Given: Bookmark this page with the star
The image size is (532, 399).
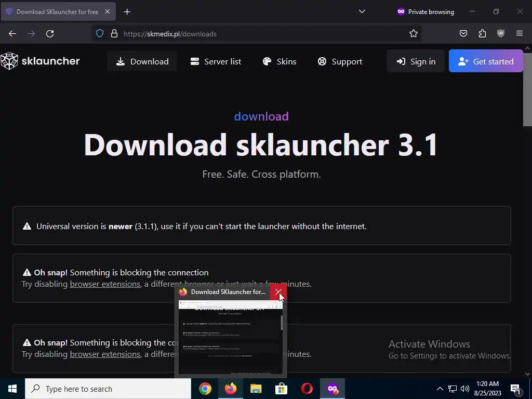Looking at the screenshot, I should click(x=413, y=34).
